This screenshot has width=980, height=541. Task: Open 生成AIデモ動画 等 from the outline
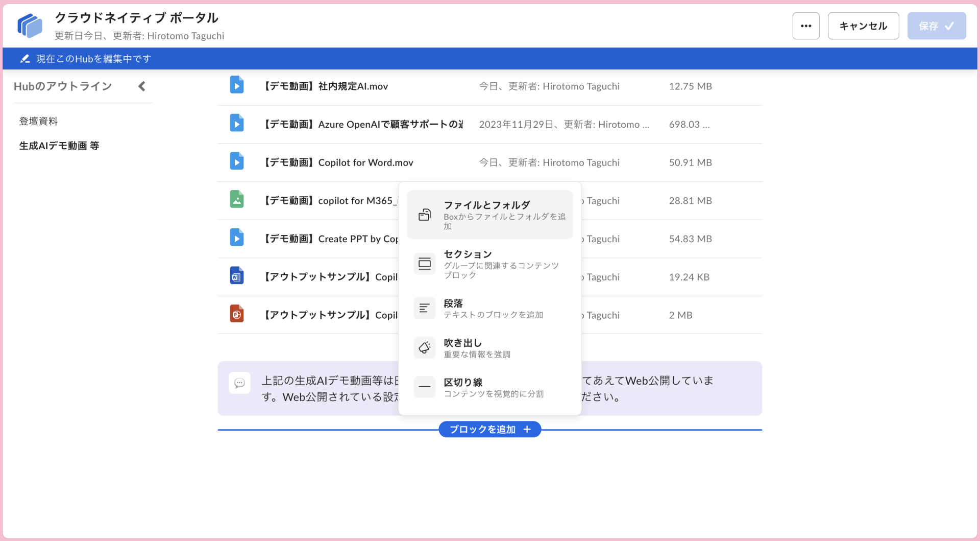(58, 145)
